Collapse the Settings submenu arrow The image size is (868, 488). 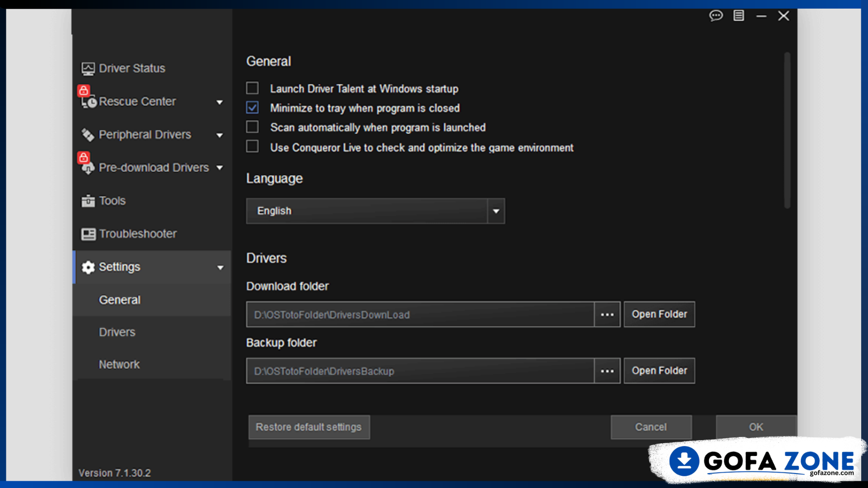click(220, 267)
